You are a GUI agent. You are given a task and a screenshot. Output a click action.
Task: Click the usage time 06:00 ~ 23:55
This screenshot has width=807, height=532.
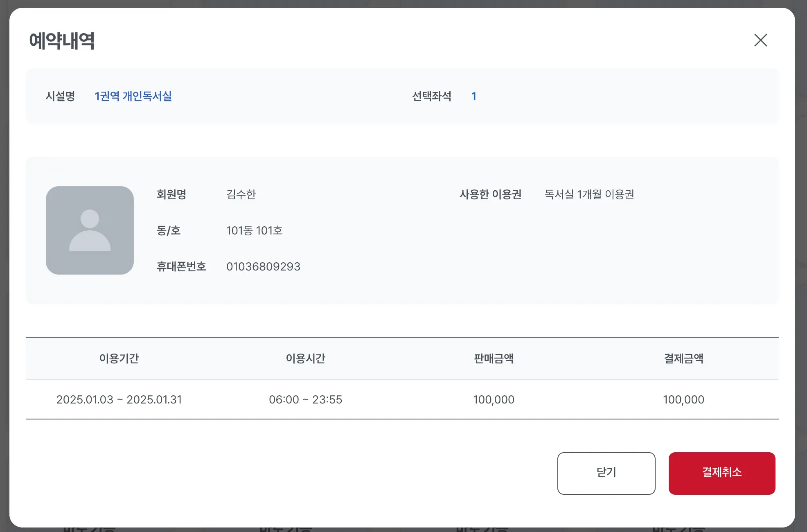[305, 399]
